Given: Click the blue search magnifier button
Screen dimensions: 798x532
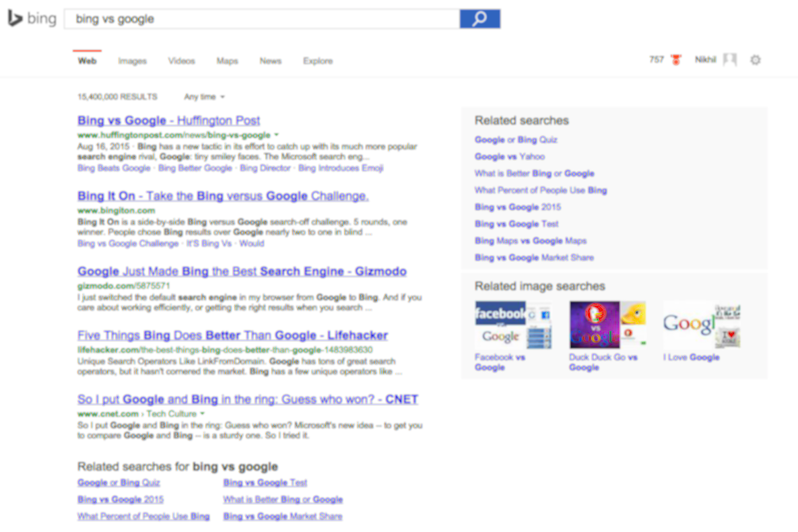Looking at the screenshot, I should point(479,19).
